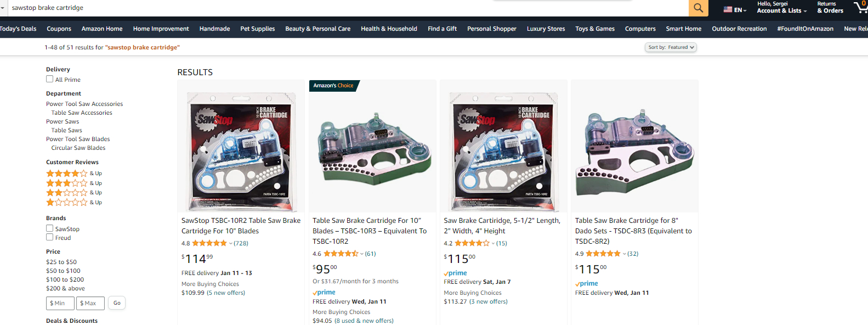Open the shopping cart icon

click(860, 7)
